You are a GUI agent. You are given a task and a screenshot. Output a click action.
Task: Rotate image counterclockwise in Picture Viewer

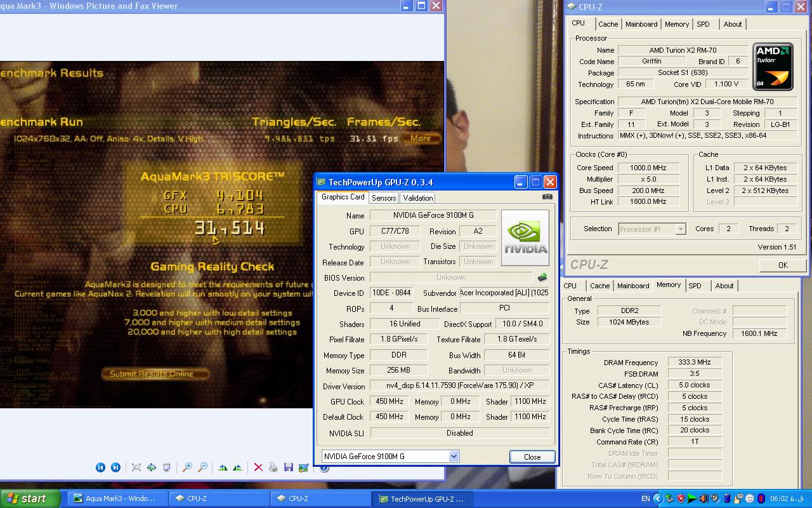[237, 467]
